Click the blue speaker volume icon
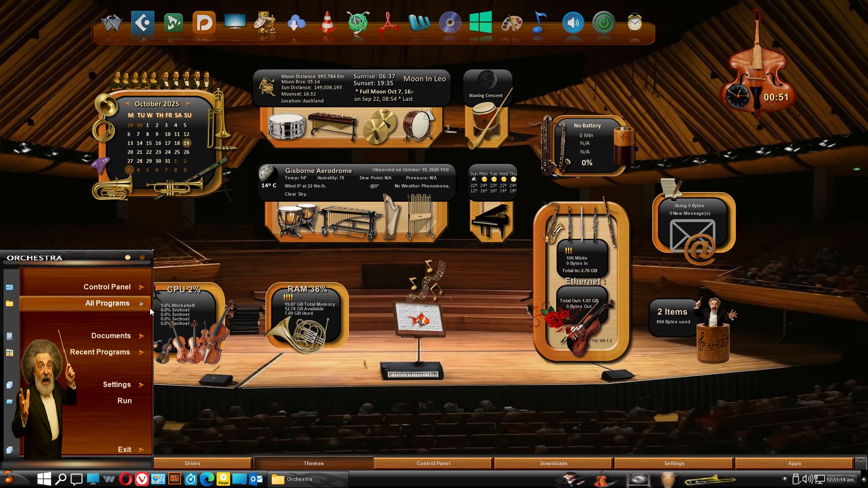This screenshot has height=488, width=868. pyautogui.click(x=573, y=23)
